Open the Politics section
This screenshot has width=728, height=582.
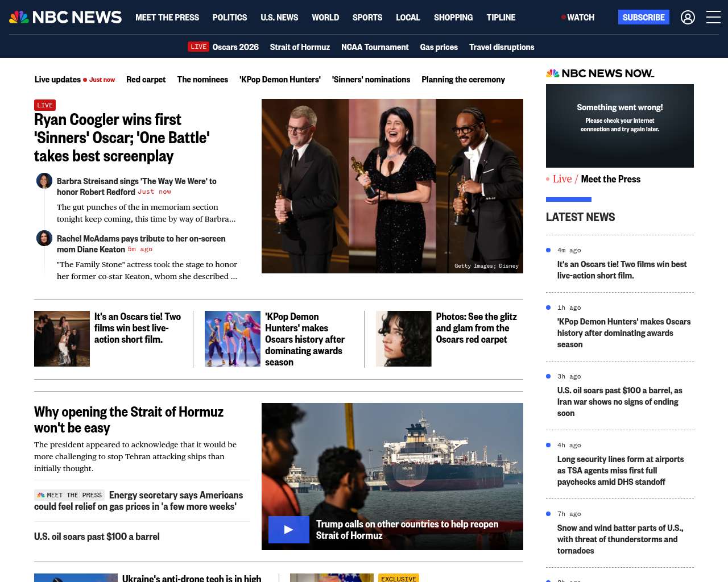(x=230, y=18)
